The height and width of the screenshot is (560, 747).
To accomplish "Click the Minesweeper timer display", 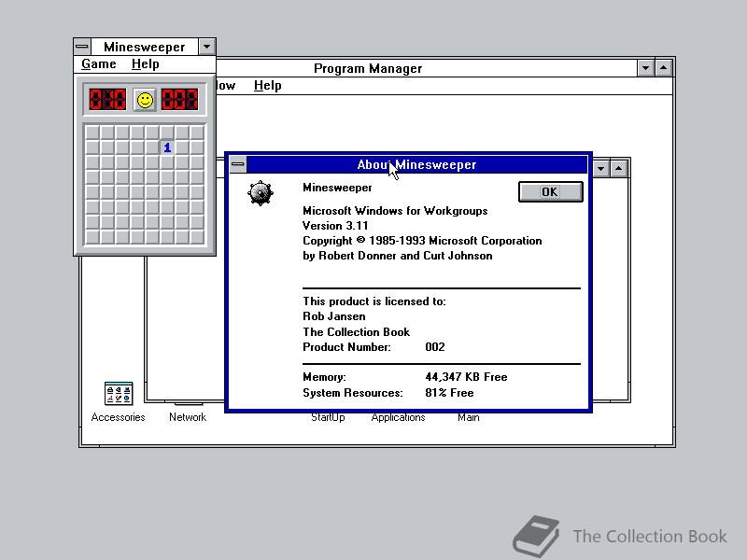I will [x=179, y=100].
